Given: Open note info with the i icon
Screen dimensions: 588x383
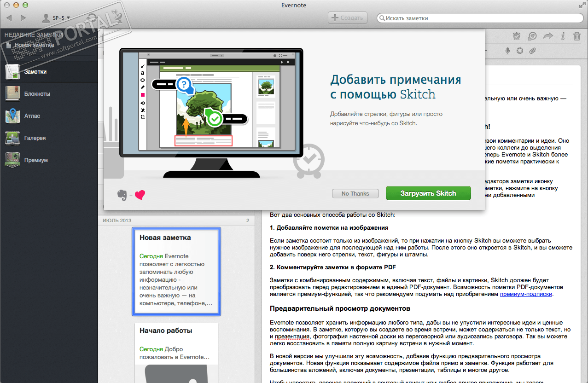Looking at the screenshot, I should tap(563, 36).
